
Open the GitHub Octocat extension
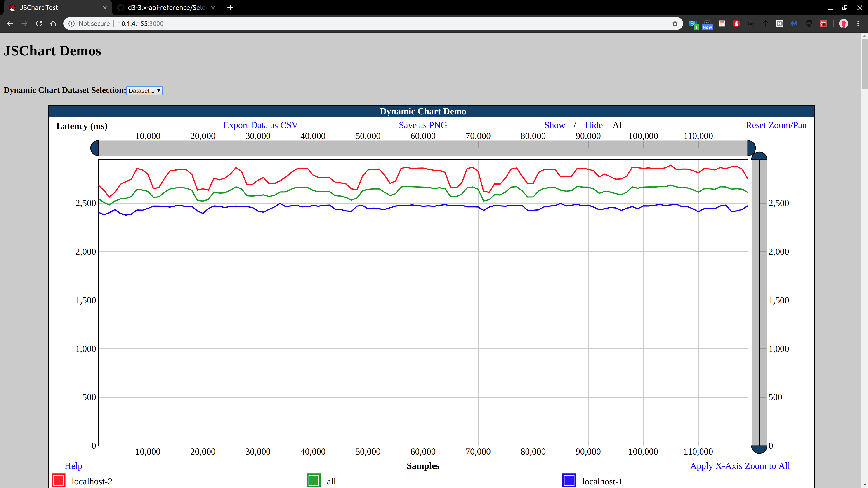(809, 23)
